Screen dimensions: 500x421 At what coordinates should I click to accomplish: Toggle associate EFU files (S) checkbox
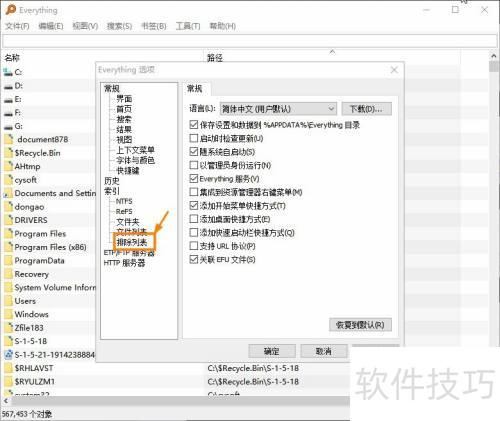point(194,259)
